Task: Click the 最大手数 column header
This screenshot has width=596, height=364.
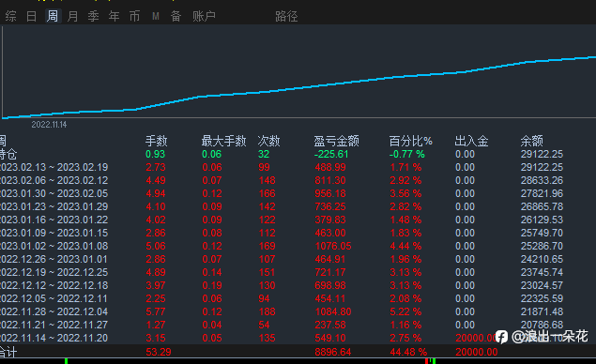Action: [x=224, y=141]
